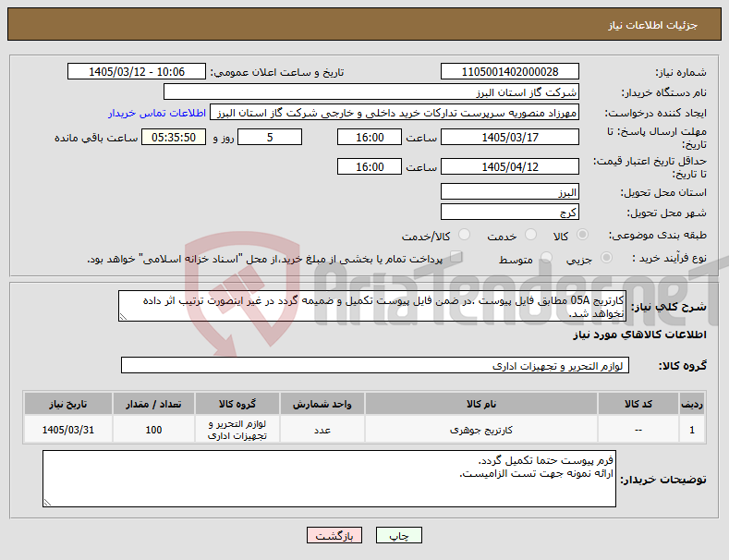Click the کد کالا column header

tap(638, 404)
